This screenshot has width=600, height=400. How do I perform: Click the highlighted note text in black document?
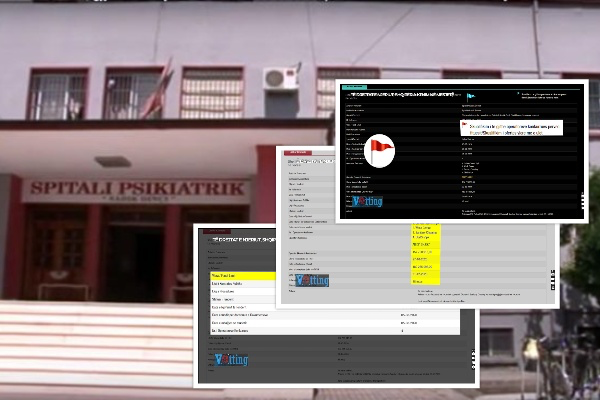click(x=514, y=128)
